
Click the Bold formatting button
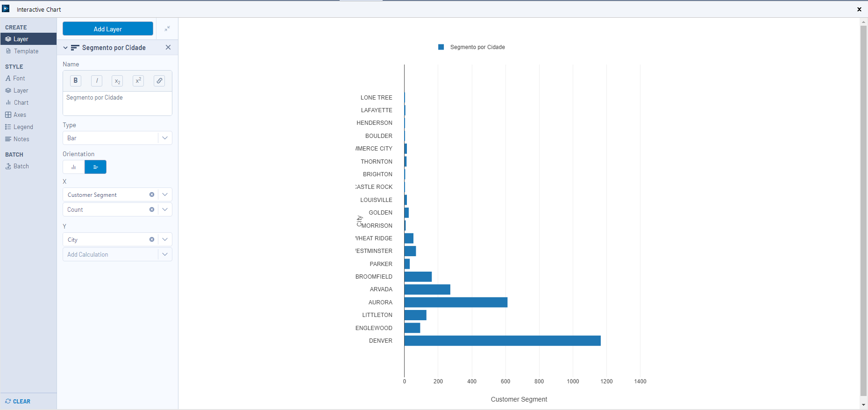tap(76, 80)
